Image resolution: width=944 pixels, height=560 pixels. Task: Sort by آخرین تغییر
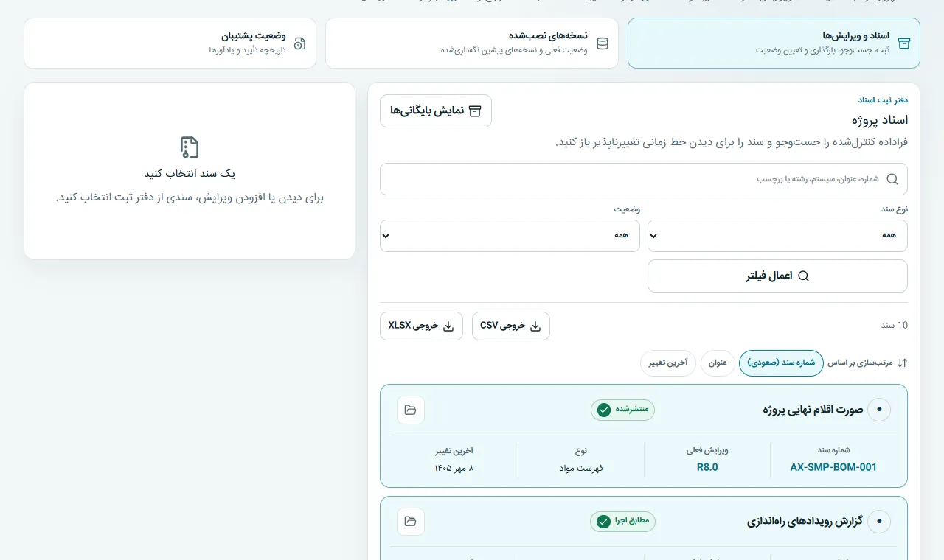pyautogui.click(x=668, y=363)
